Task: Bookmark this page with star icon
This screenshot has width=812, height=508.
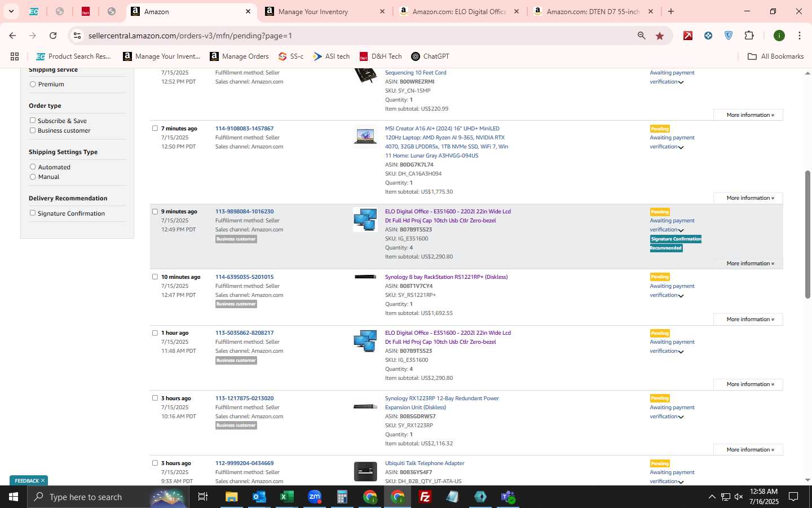Action: click(660, 36)
